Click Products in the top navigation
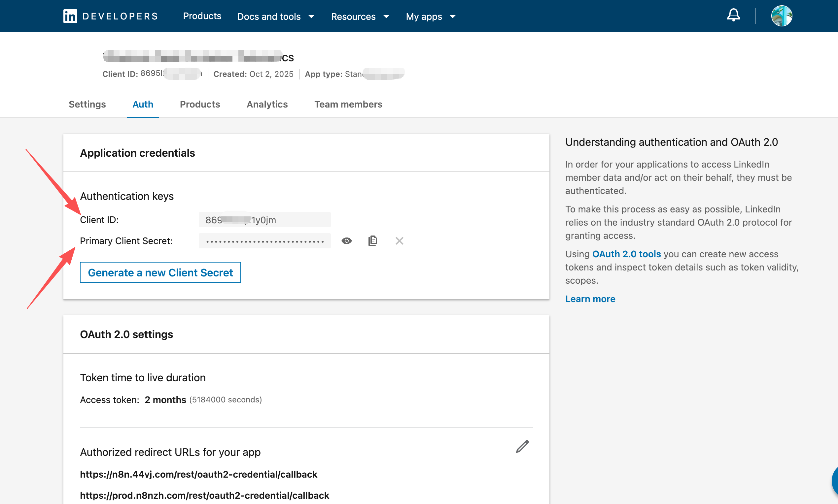This screenshot has height=504, width=838. point(202,16)
